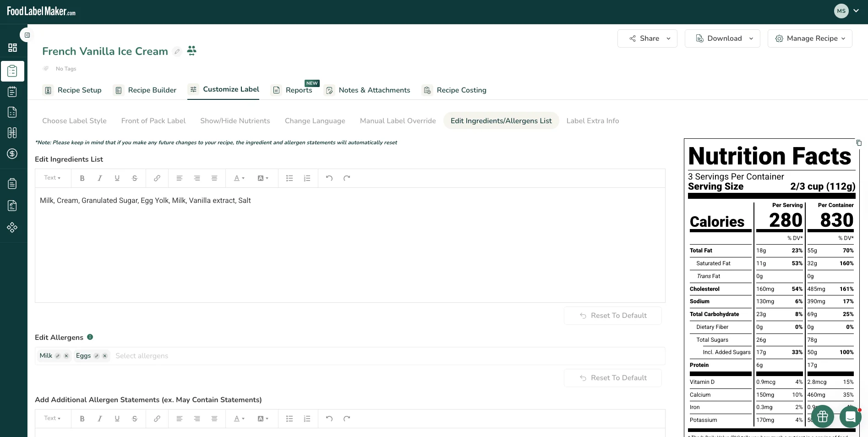The image size is (868, 437).
Task: Copy the Nutrition Facts label icon
Action: pos(859,143)
